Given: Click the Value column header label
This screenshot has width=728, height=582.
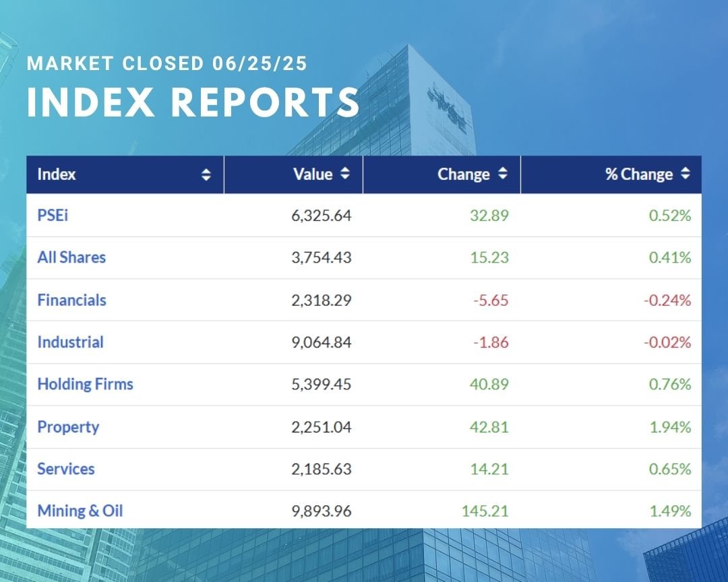Looking at the screenshot, I should tap(313, 174).
